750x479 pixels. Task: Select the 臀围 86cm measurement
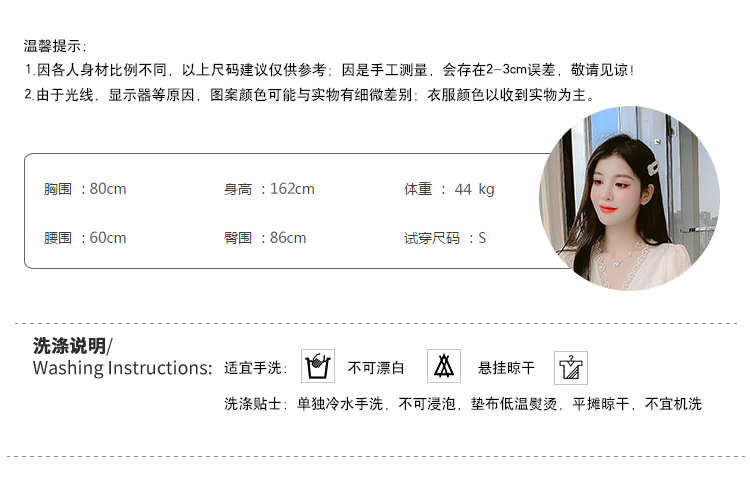point(265,238)
